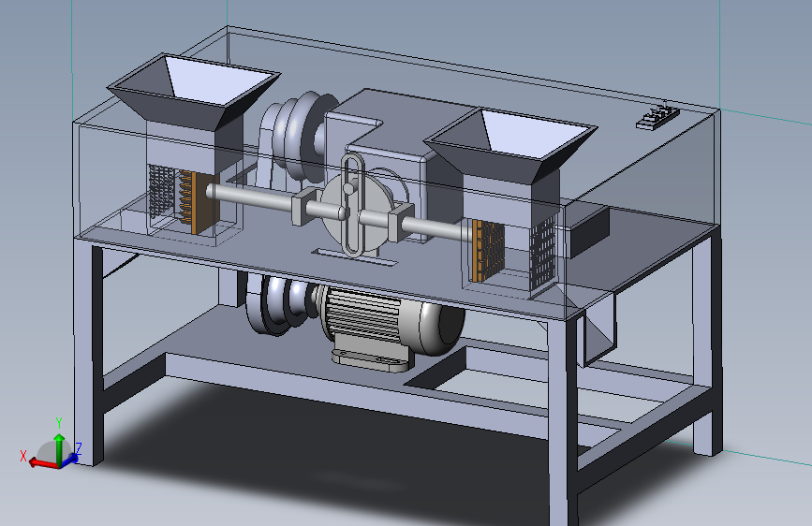The width and height of the screenshot is (812, 526).
Task: Select the dark box beside the right hopper
Action: point(589,232)
